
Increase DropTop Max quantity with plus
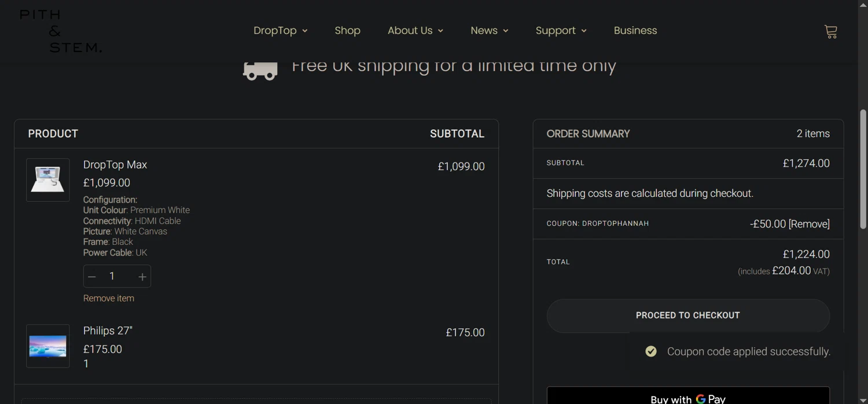coord(142,277)
